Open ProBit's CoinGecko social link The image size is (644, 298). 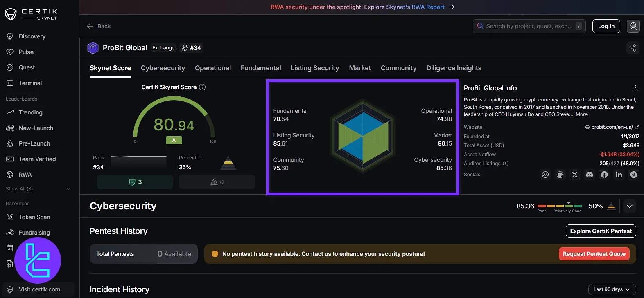(x=560, y=175)
